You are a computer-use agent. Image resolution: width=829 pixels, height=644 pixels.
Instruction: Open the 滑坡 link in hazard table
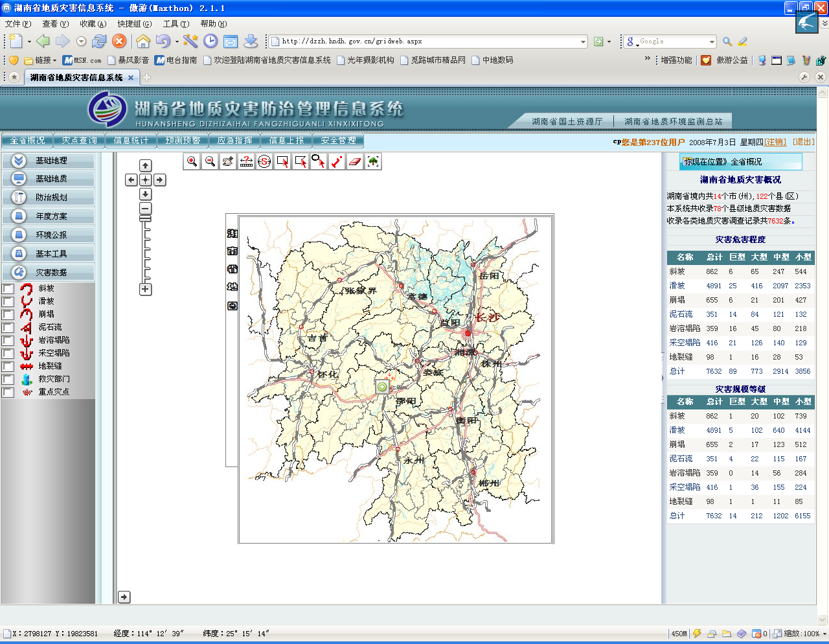(x=677, y=286)
